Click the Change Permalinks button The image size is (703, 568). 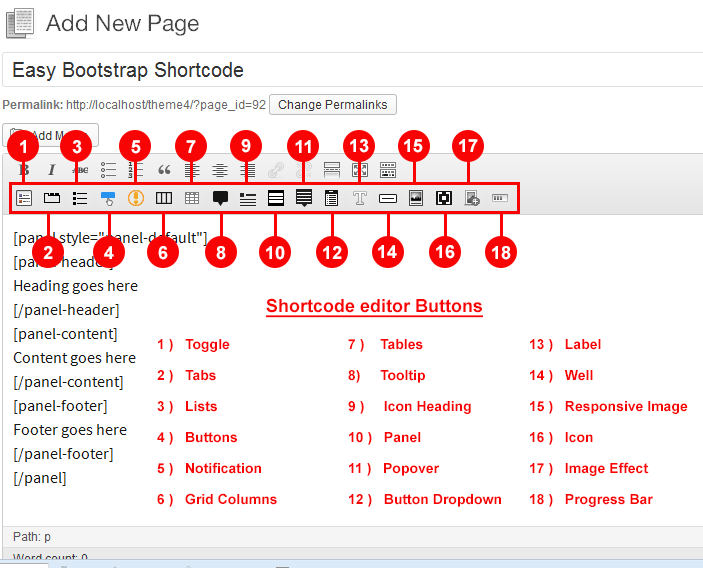pyautogui.click(x=333, y=104)
